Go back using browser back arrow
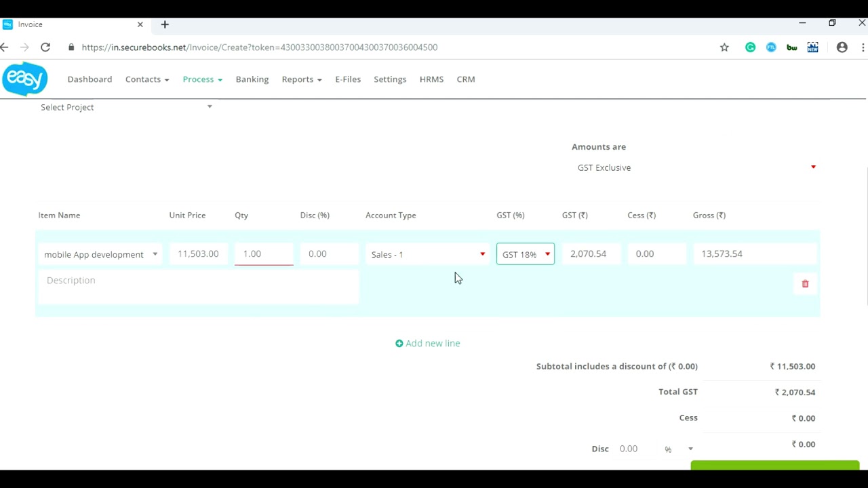868x488 pixels. pyautogui.click(x=5, y=47)
